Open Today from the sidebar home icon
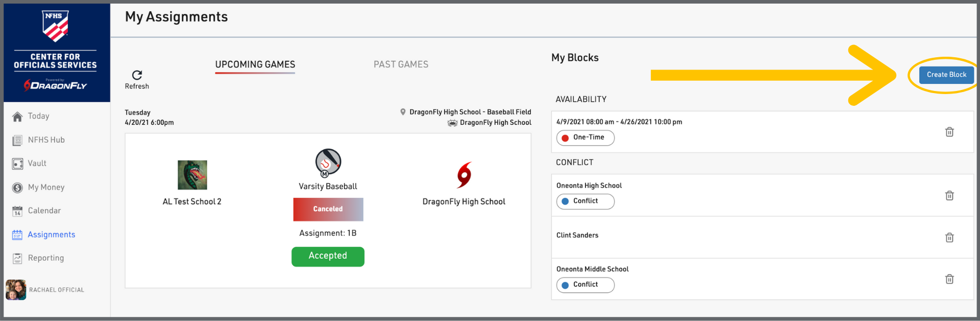Image resolution: width=980 pixels, height=321 pixels. pyautogui.click(x=18, y=117)
